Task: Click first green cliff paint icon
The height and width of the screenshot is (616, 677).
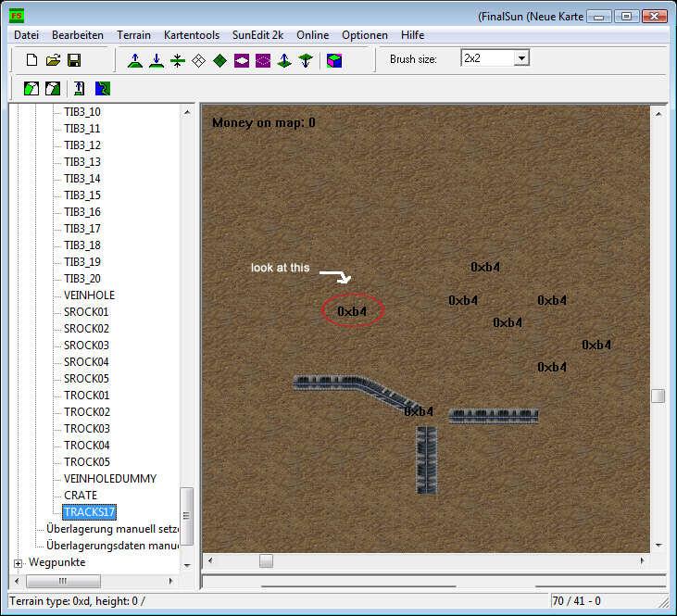Action: pyautogui.click(x=31, y=89)
